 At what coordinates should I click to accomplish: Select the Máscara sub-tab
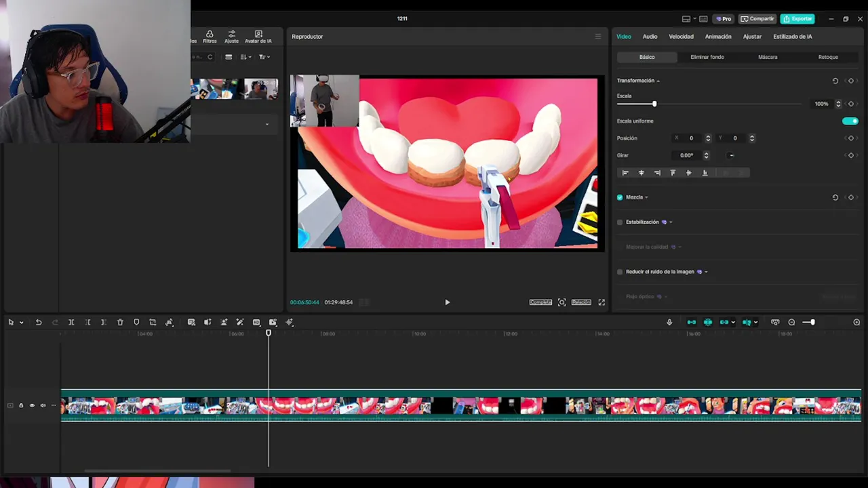pos(768,57)
